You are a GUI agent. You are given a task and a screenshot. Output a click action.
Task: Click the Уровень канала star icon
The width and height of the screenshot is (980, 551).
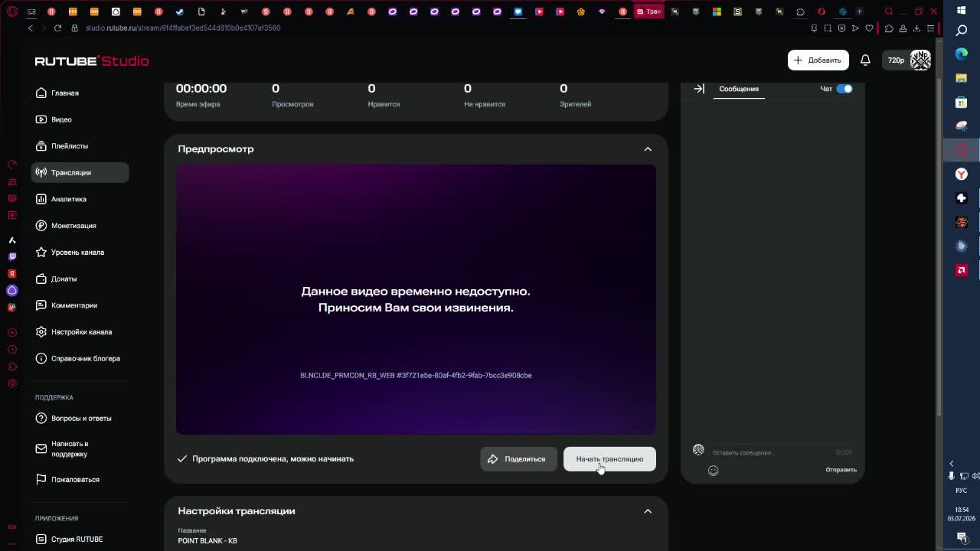(41, 252)
